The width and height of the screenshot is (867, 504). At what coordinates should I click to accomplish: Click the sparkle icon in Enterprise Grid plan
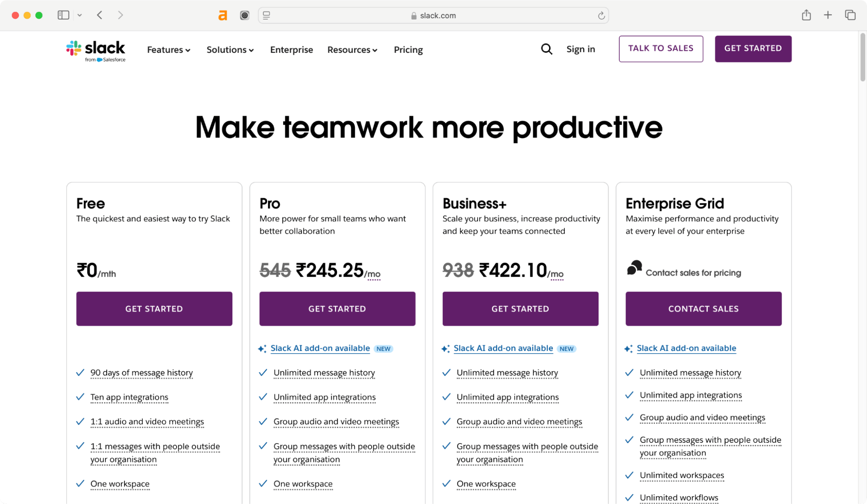(x=628, y=349)
